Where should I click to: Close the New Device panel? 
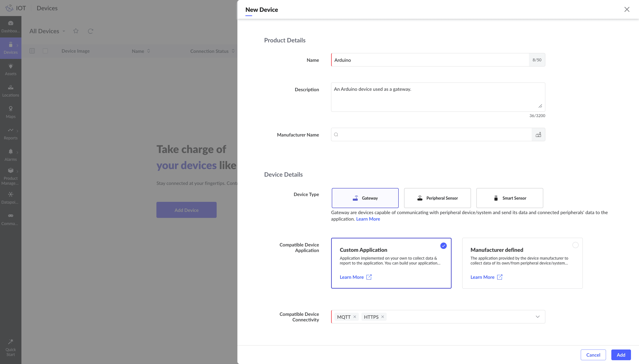click(x=627, y=10)
